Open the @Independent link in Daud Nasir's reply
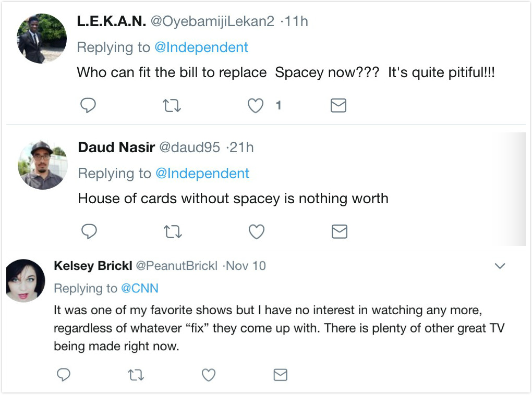532x395 pixels. click(202, 173)
